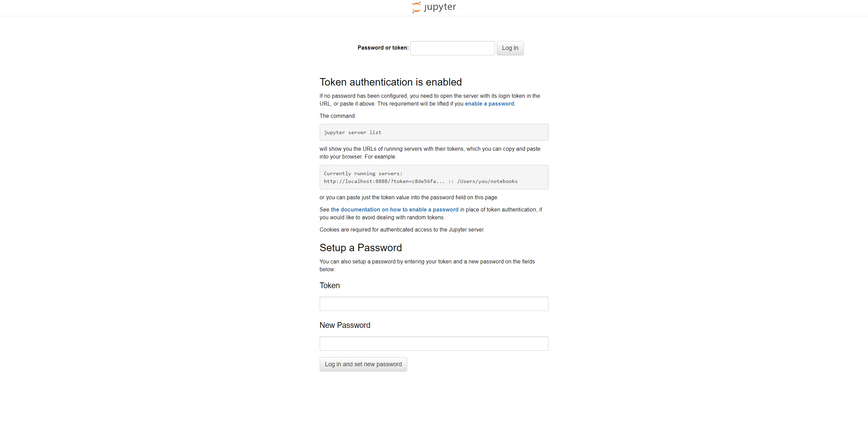Focus the New Password input field
868x426 pixels.
coord(434,344)
